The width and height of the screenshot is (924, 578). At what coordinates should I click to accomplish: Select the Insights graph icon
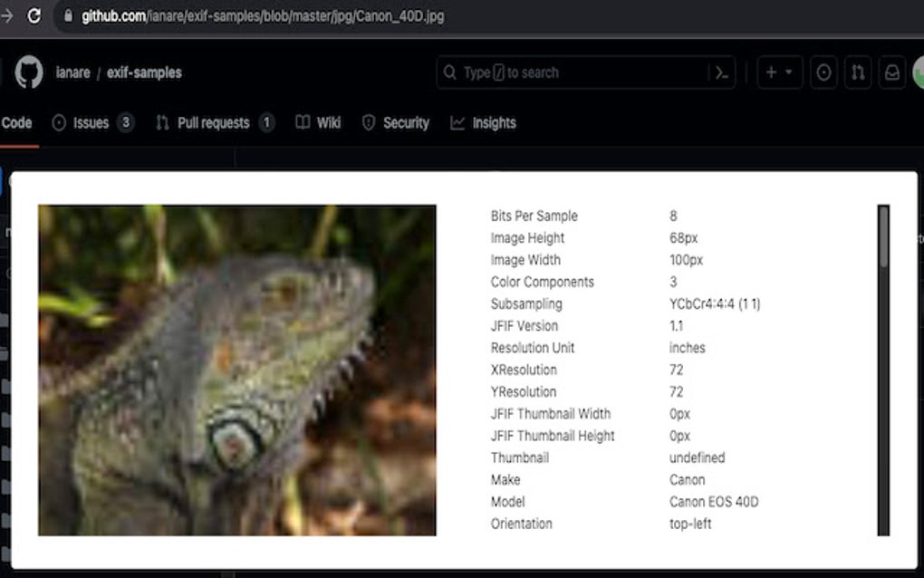pyautogui.click(x=457, y=122)
